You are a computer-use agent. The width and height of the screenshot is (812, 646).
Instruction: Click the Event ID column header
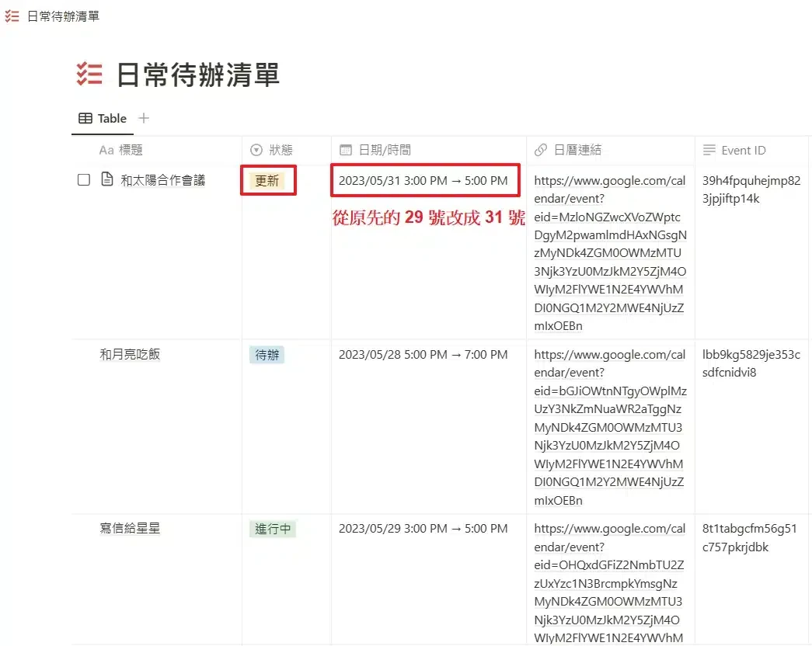[x=734, y=151]
